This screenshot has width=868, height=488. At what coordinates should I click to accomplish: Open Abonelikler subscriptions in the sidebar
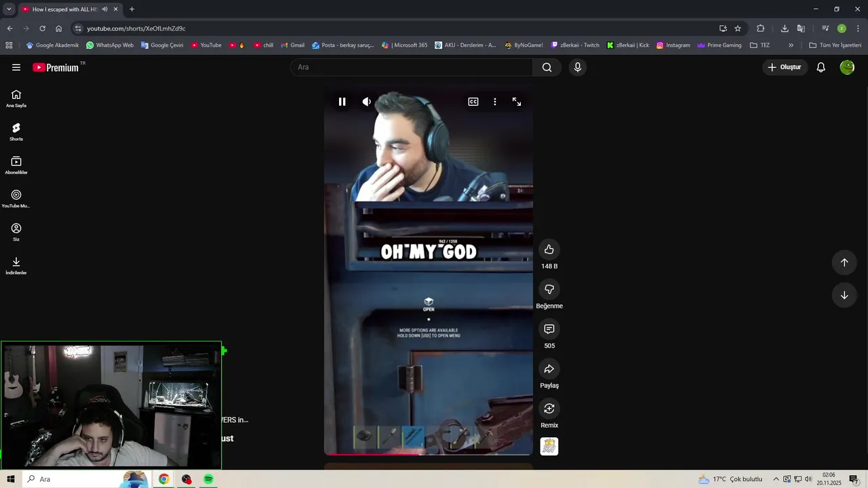point(16,165)
